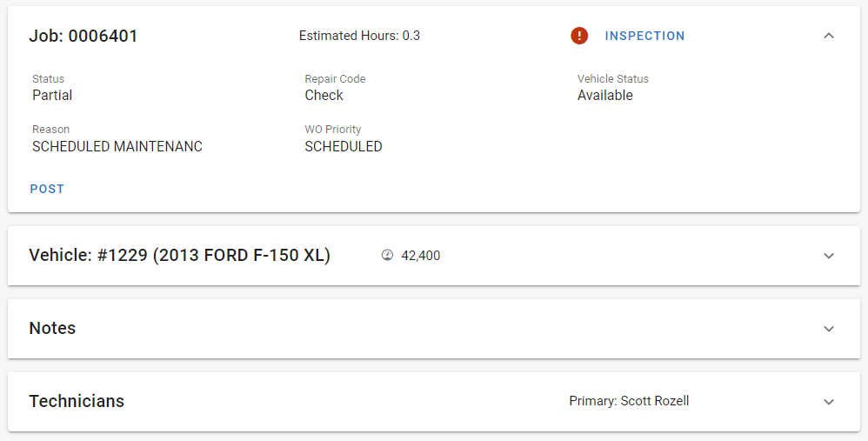Expand the Notes section
Screen dimensions: 868x441
(x=829, y=329)
